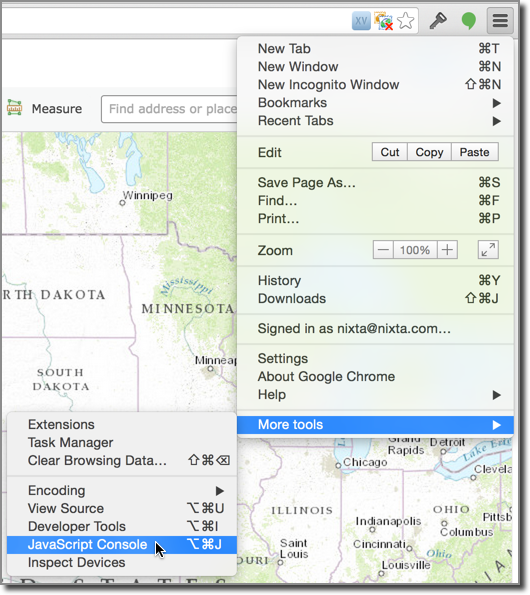This screenshot has height=595, width=530.
Task: Click the Columbus label on the map
Action: 467,532
